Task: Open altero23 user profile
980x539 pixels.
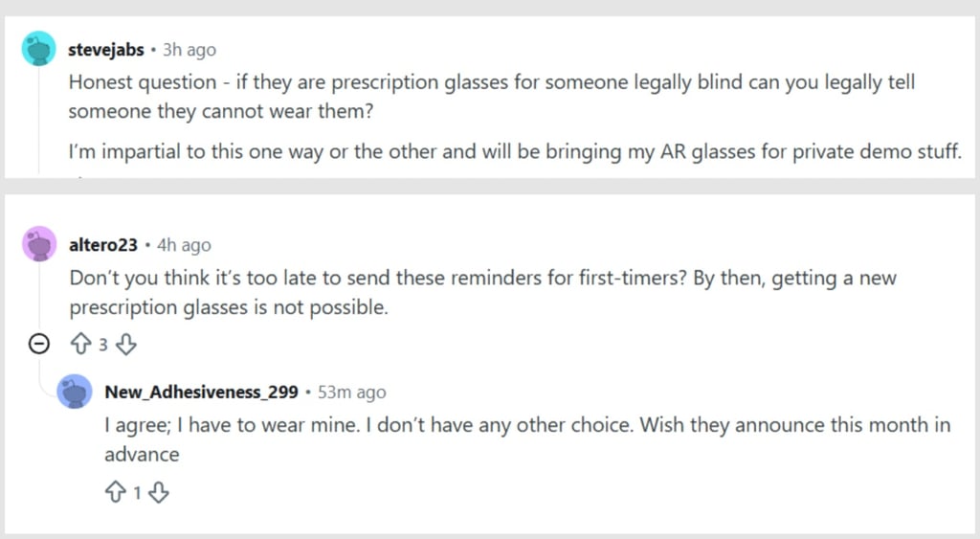Action: pos(103,244)
